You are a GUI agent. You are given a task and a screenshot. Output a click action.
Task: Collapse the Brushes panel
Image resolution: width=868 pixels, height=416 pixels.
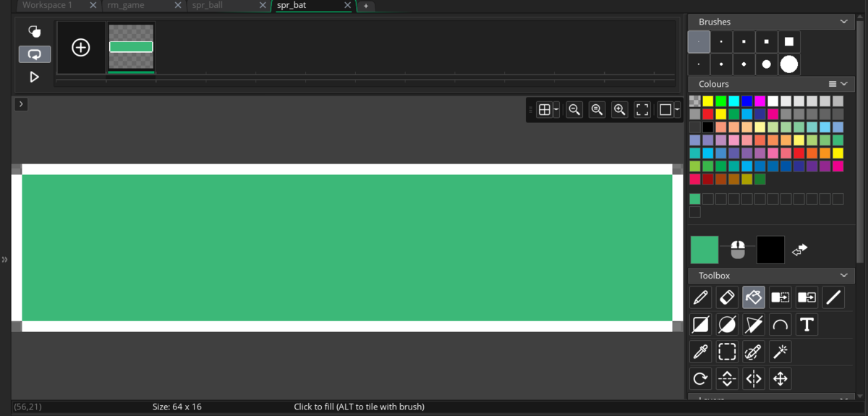click(x=843, y=22)
